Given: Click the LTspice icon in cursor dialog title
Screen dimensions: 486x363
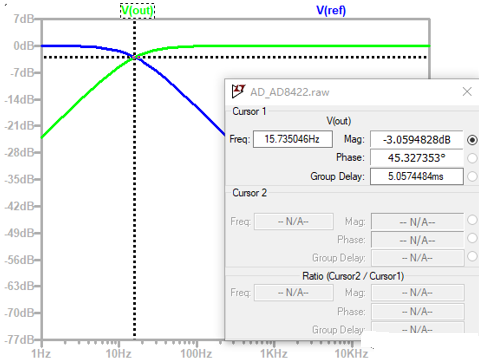Looking at the screenshot, I should pos(238,91).
